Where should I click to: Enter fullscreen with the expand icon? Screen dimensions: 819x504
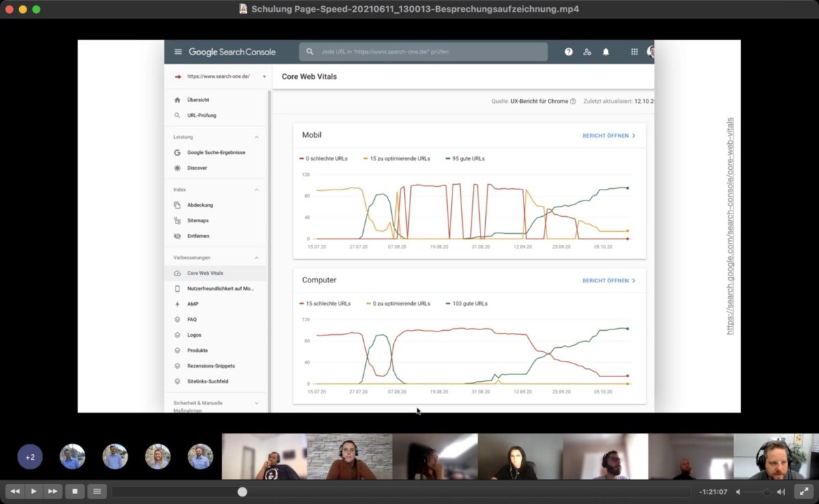point(803,491)
